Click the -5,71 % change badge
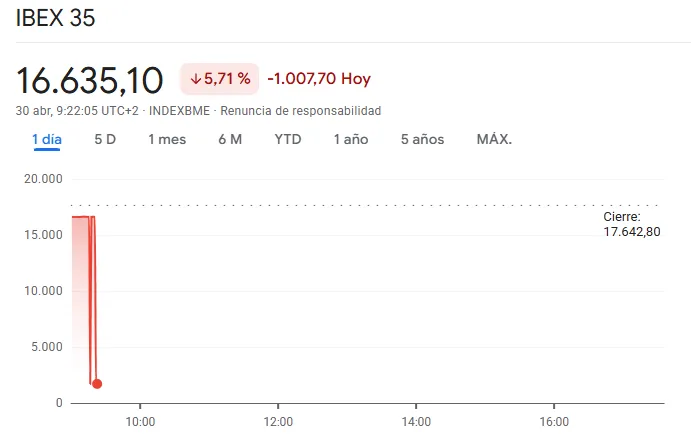The image size is (691, 439). [x=220, y=78]
